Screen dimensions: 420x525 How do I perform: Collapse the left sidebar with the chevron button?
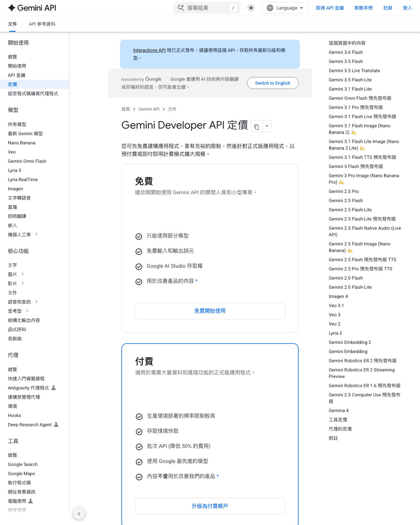79,514
